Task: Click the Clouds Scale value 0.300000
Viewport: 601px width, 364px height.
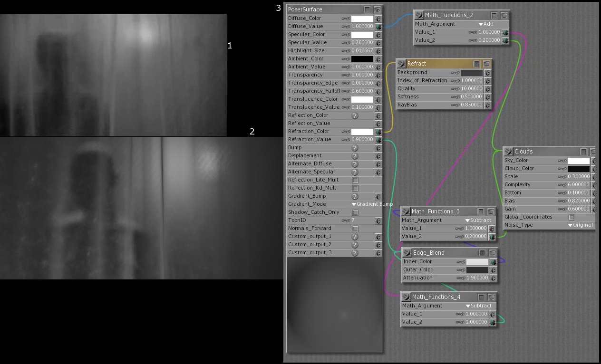Action: tap(579, 177)
